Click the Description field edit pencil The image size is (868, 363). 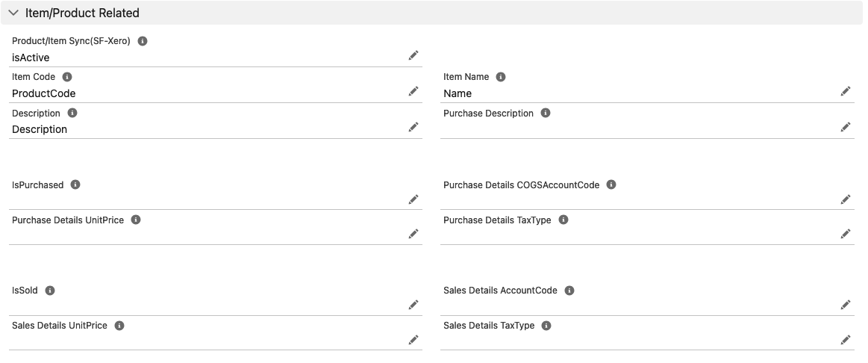[413, 127]
